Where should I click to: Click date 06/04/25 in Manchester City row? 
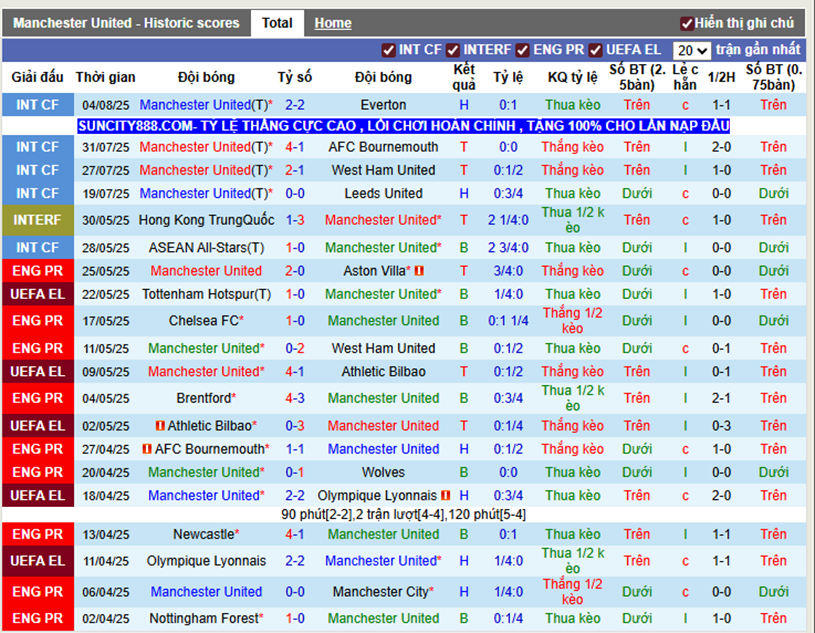pos(106,592)
